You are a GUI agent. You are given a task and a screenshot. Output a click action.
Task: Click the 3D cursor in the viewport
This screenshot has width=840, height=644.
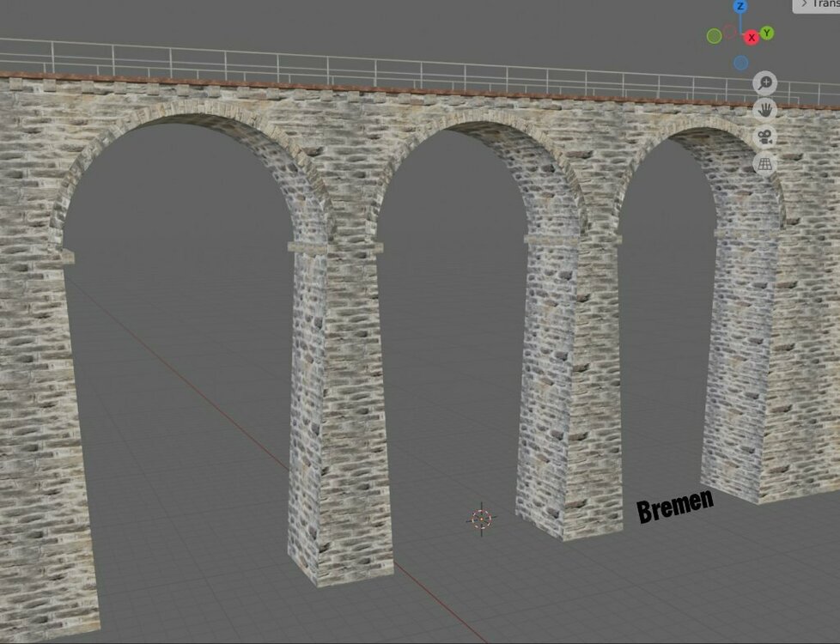coord(480,519)
